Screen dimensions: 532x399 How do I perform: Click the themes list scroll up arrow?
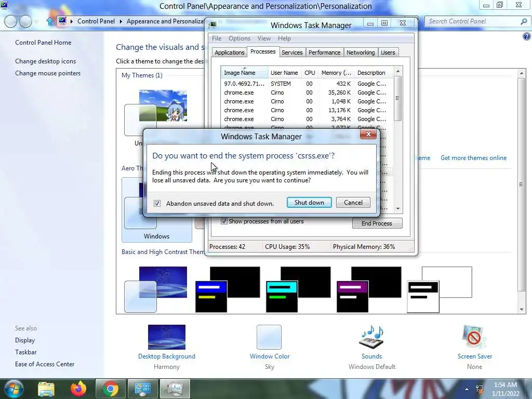point(522,73)
